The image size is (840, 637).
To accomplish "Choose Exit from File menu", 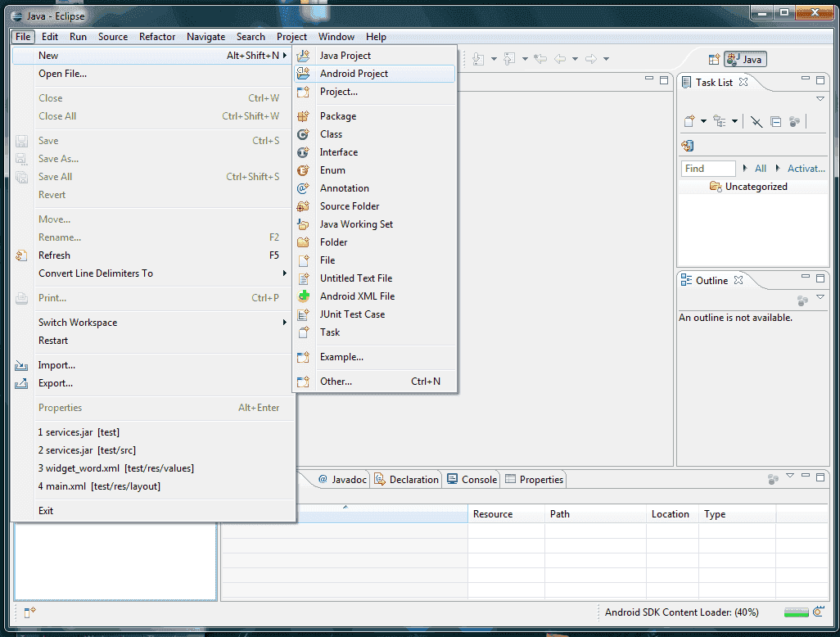I will (x=153, y=511).
